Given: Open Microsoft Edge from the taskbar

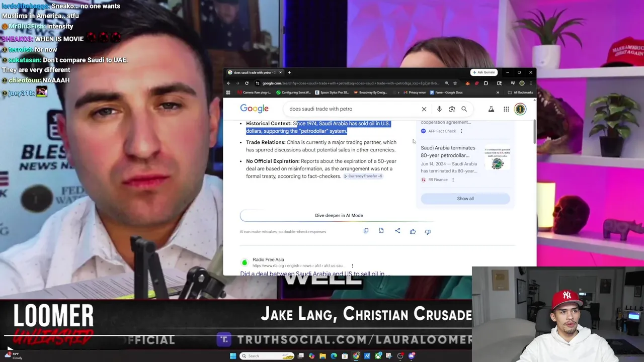Looking at the screenshot, I should pos(334,356).
